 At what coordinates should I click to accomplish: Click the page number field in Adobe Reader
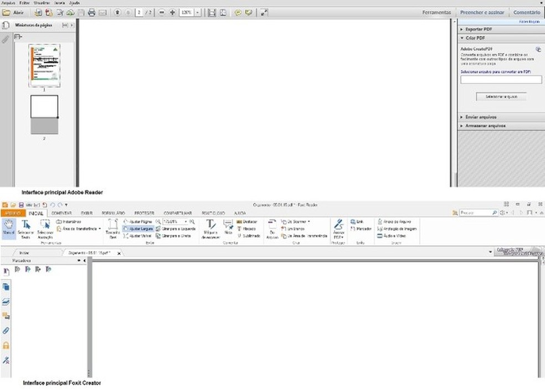tap(139, 13)
